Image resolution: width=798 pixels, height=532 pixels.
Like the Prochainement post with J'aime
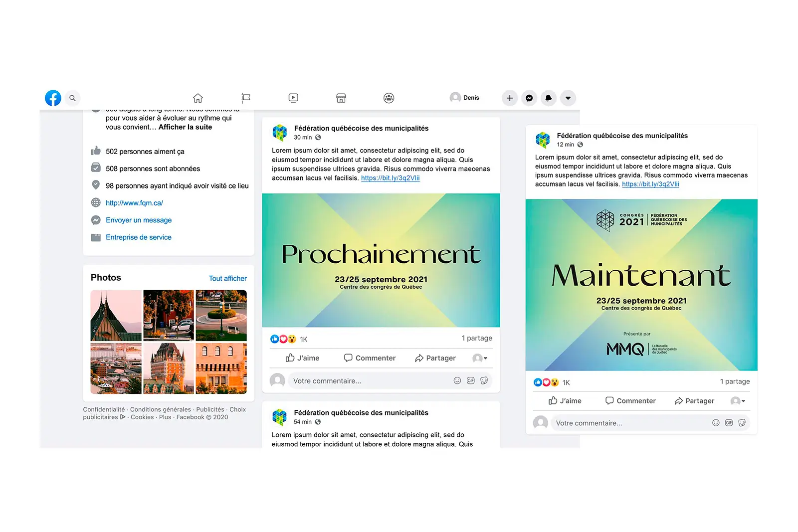303,358
